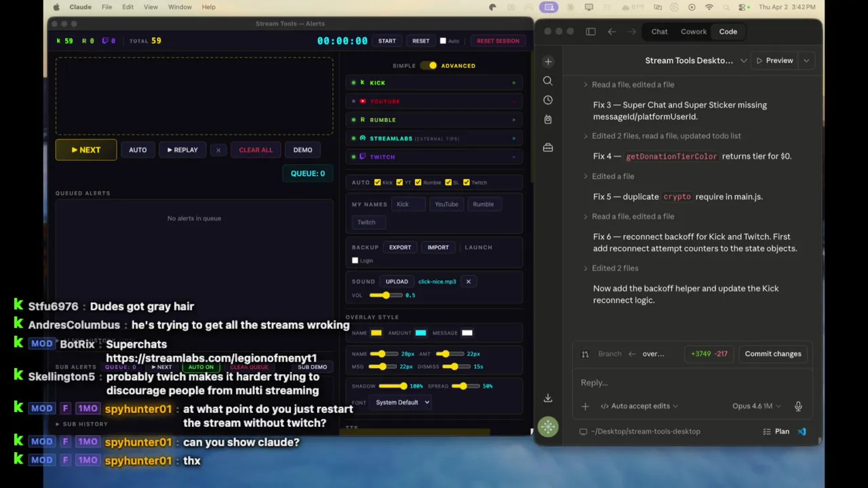The height and width of the screenshot is (488, 868).
Task: Click the git branch icon
Action: (585, 354)
